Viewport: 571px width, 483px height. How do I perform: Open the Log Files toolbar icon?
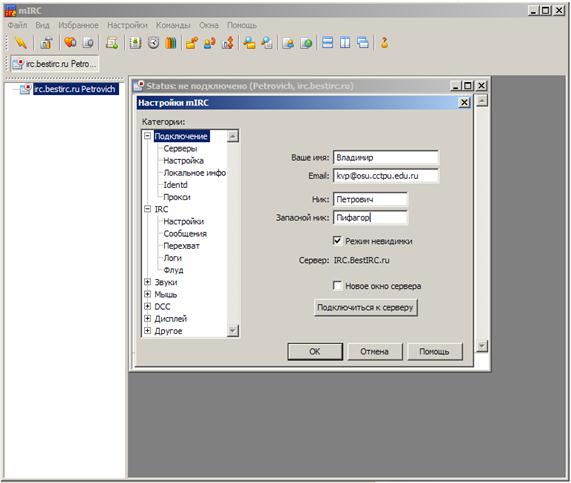coord(267,43)
